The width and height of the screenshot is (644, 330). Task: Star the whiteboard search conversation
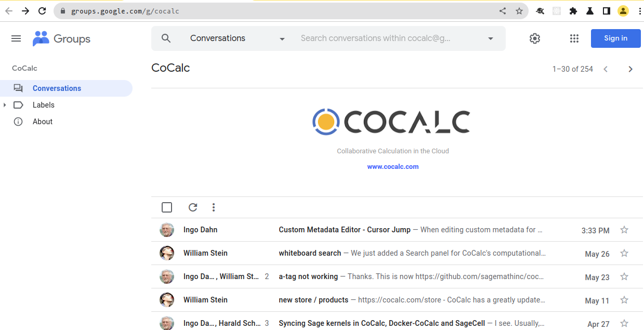click(624, 253)
